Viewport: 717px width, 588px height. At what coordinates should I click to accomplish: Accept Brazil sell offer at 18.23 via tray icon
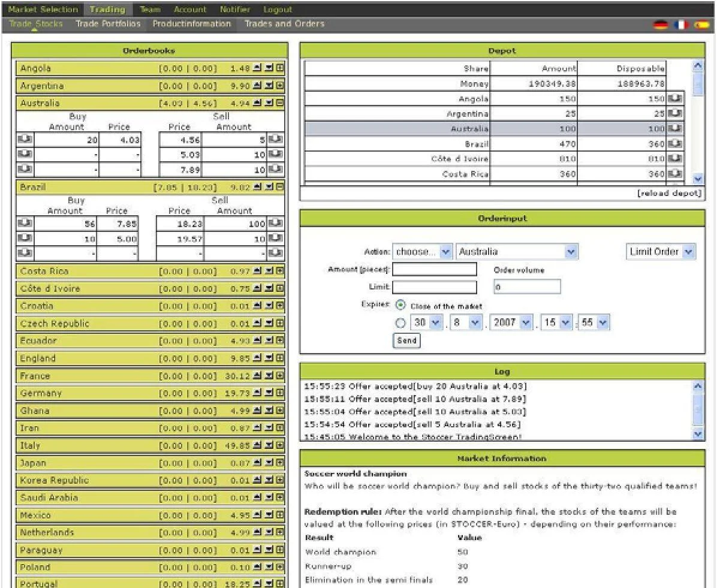coord(275,223)
